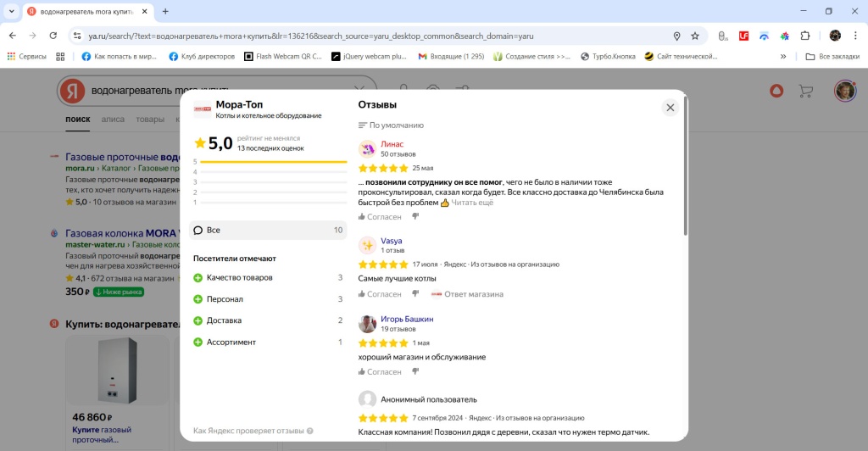Click thumbs-down under Vasya's review
Image resolution: width=868 pixels, height=451 pixels.
click(415, 294)
